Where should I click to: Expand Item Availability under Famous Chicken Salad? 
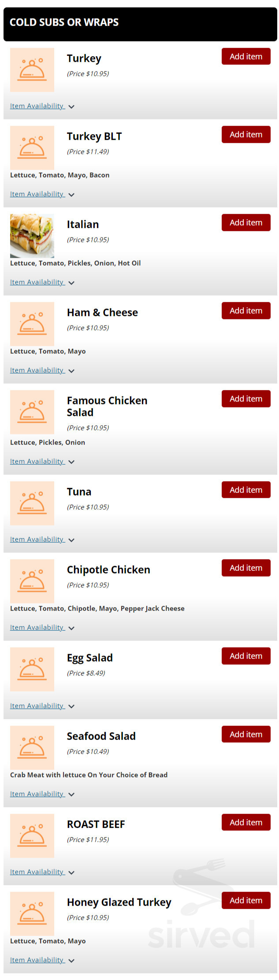pyautogui.click(x=42, y=462)
